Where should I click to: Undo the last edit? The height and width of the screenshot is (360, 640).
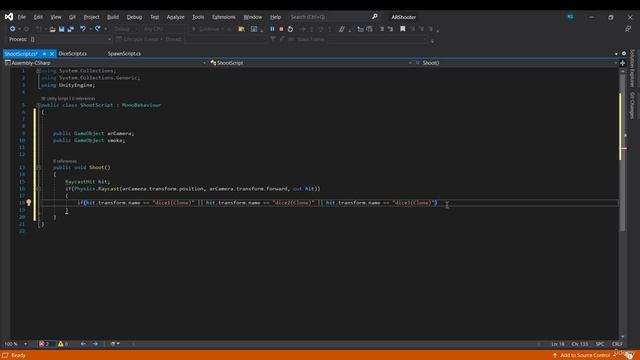[x=83, y=29]
